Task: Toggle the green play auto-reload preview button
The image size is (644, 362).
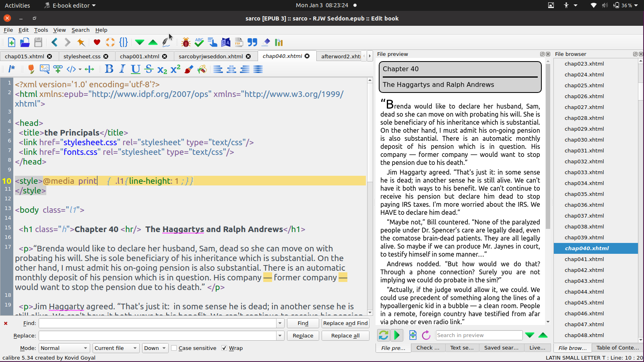Action: click(x=397, y=335)
